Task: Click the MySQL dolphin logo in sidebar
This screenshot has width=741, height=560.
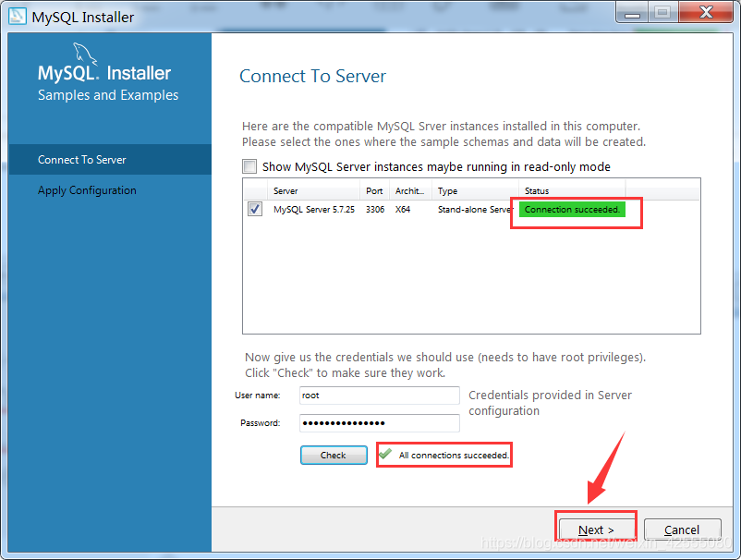Action: (85, 54)
